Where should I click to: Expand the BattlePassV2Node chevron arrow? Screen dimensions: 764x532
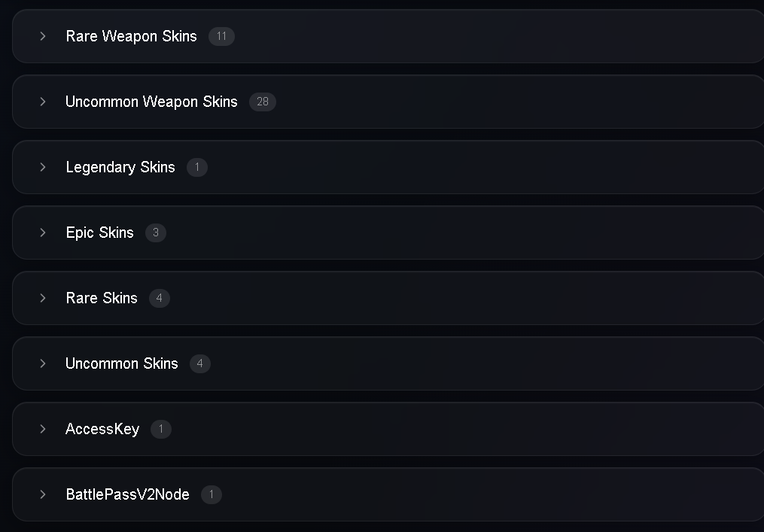coord(43,494)
